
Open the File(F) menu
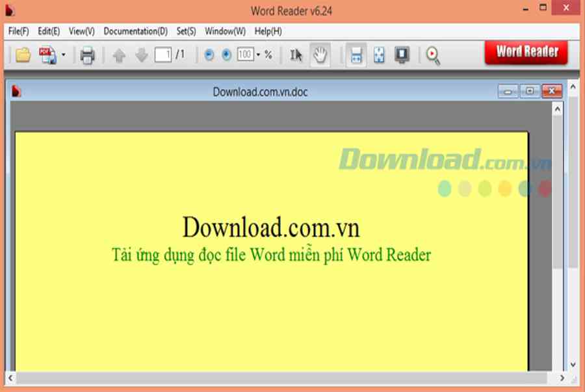pos(18,31)
